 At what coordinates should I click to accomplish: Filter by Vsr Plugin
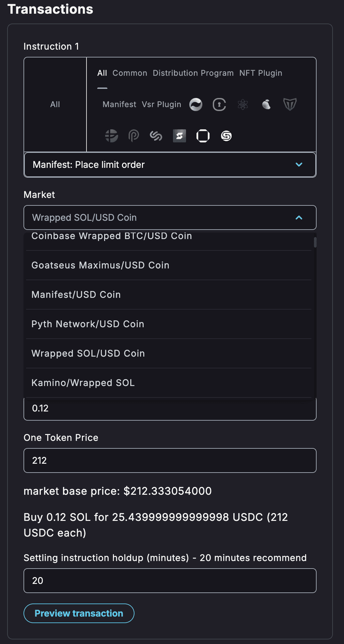[161, 105]
